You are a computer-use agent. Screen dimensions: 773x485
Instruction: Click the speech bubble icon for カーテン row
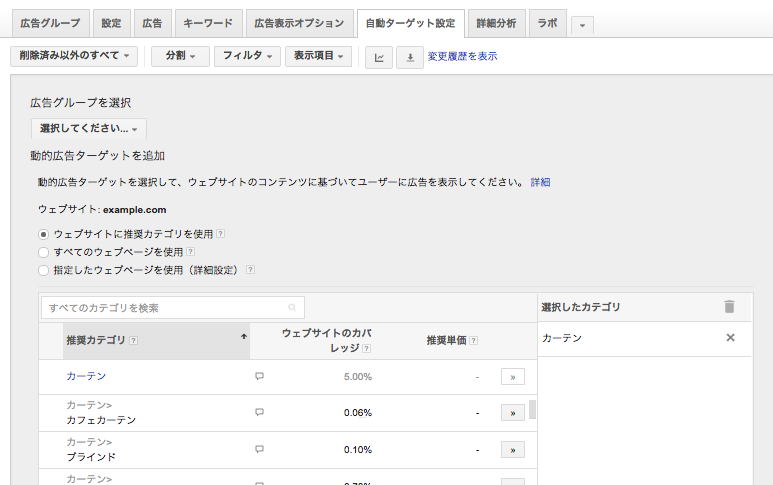click(x=259, y=376)
